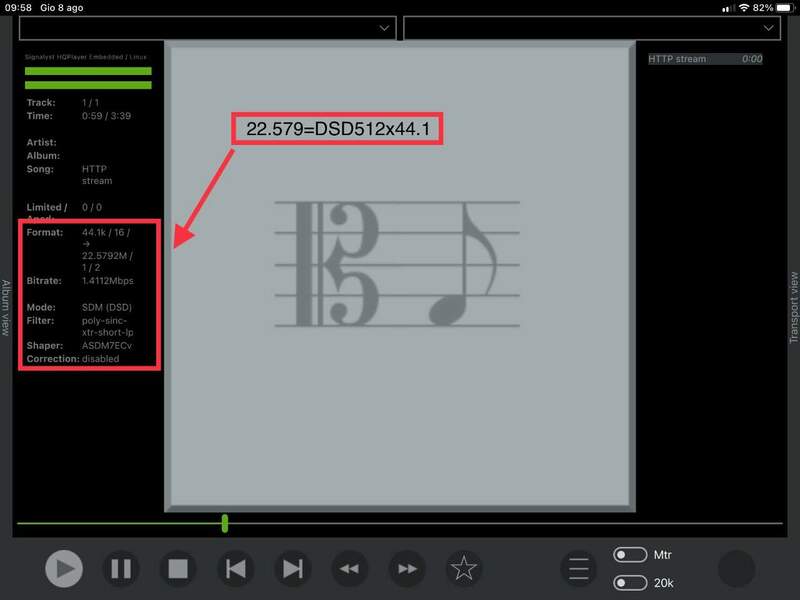The image size is (800, 600).
Task: Tap the album cover artwork placeholder
Action: (399, 275)
